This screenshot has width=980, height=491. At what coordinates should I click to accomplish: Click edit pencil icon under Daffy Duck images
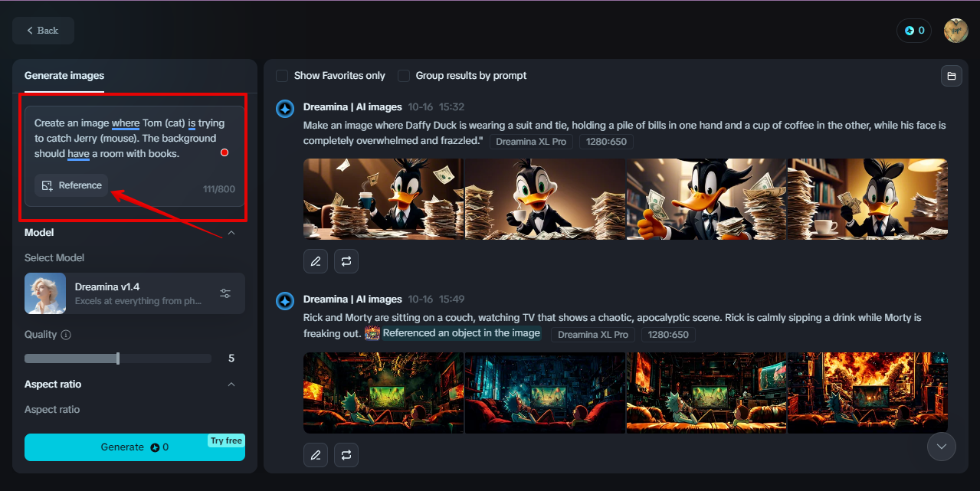click(316, 261)
